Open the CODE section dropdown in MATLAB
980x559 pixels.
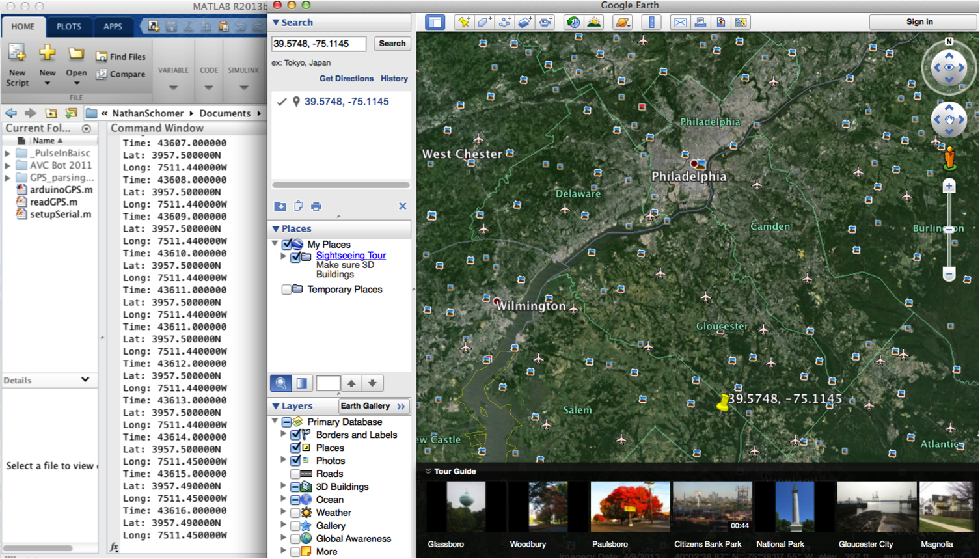click(208, 87)
